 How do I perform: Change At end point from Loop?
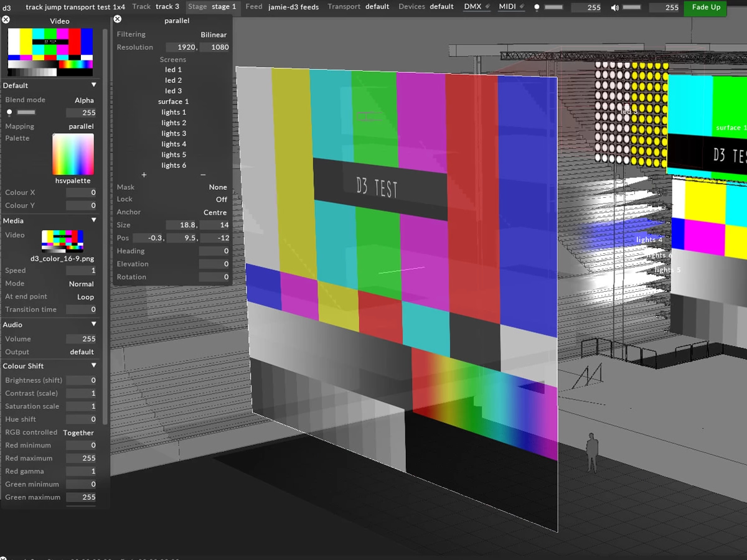(x=85, y=297)
